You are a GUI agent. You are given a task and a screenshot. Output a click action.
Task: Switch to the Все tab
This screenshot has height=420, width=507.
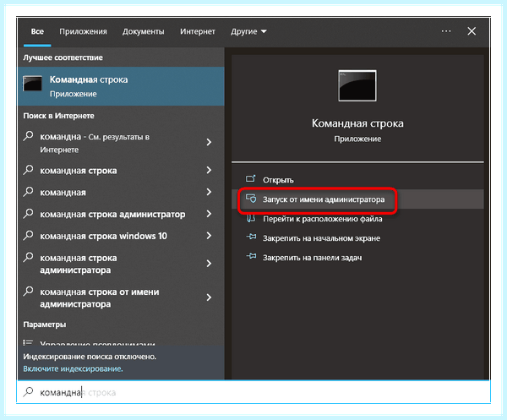pyautogui.click(x=37, y=31)
